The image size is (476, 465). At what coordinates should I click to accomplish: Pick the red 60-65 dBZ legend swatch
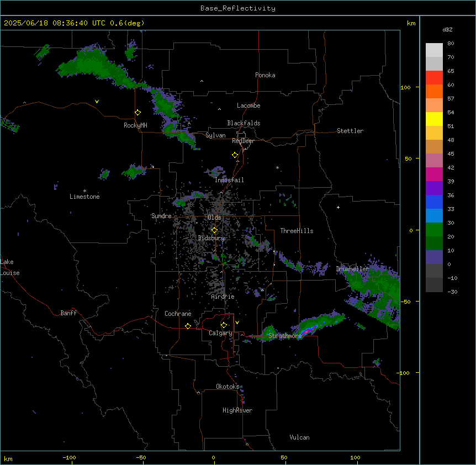(x=434, y=78)
